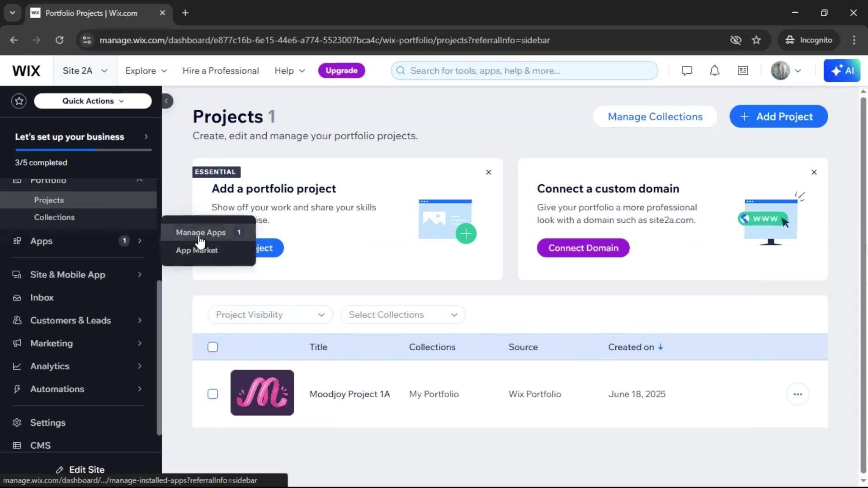Expand Let's set up your business

point(81,137)
